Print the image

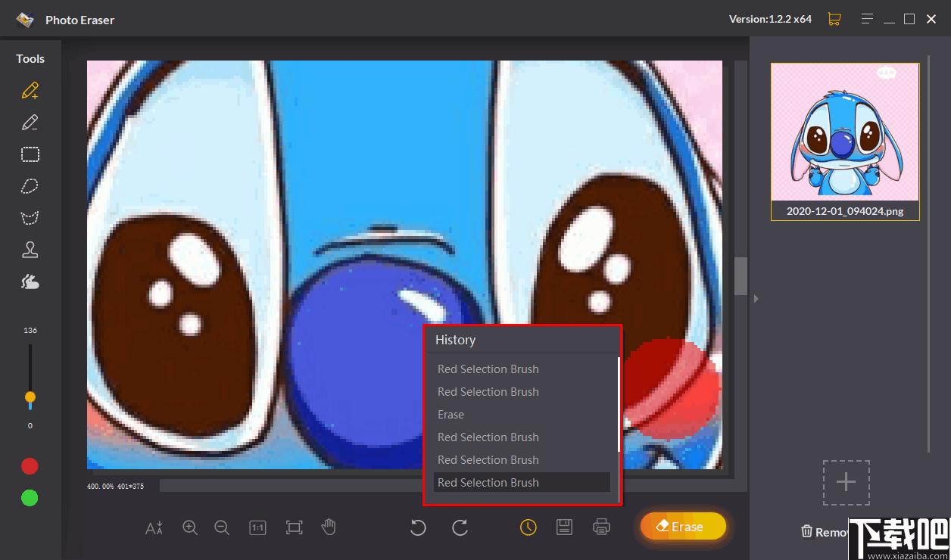(601, 527)
